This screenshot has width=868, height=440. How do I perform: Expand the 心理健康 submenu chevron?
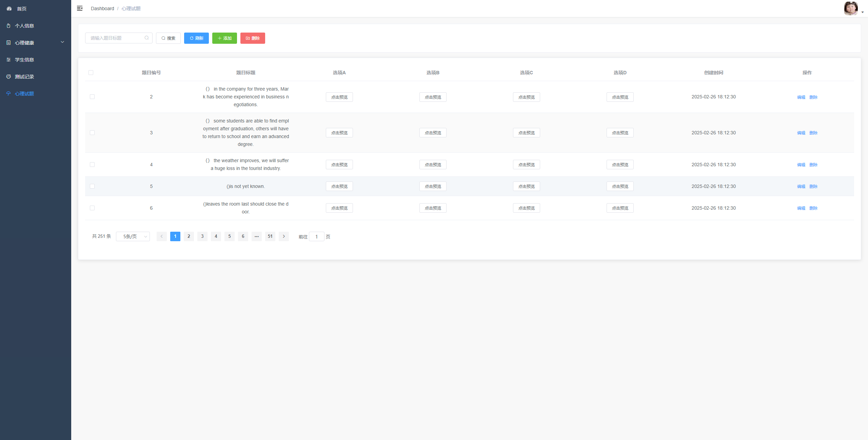[62, 42]
